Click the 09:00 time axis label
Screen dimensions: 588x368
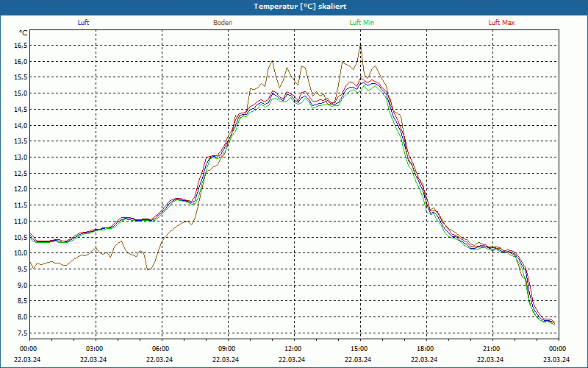click(227, 349)
